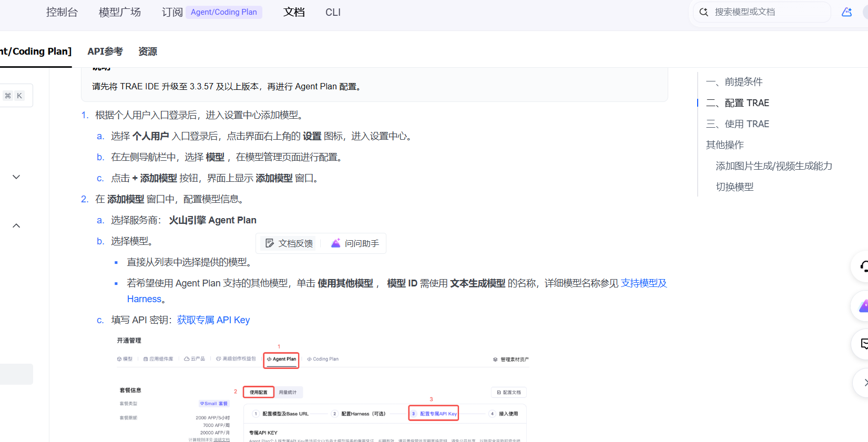The image size is (868, 442).
Task: Focus the 搜索模型或文档 search field
Action: [x=762, y=12]
